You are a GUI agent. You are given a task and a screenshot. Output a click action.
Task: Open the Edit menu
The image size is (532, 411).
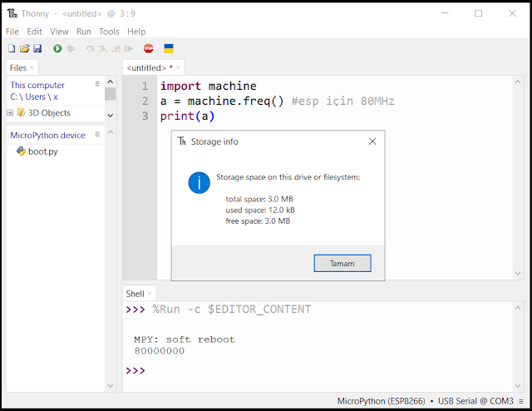pyautogui.click(x=35, y=32)
